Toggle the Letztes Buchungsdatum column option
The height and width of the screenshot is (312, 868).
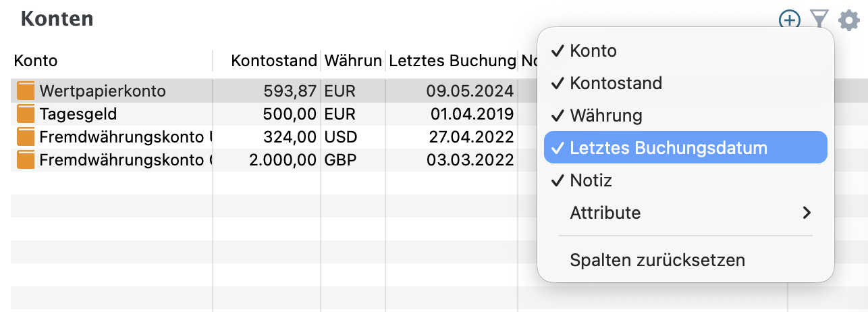(x=668, y=148)
